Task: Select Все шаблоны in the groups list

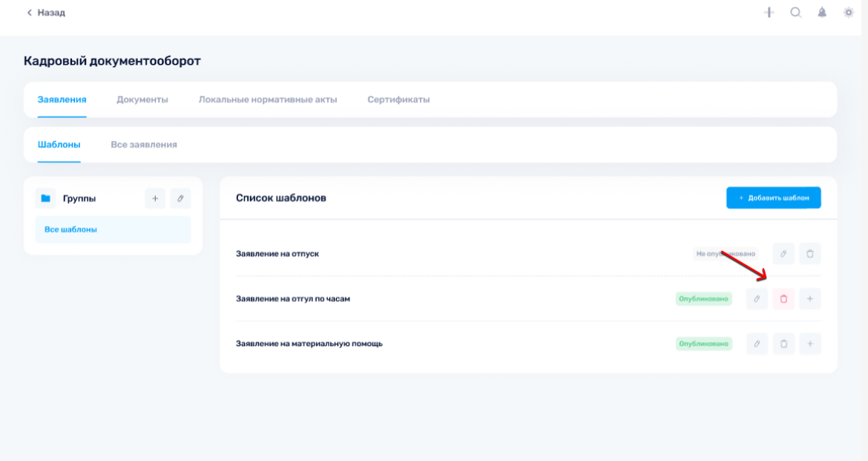Action: [113, 230]
